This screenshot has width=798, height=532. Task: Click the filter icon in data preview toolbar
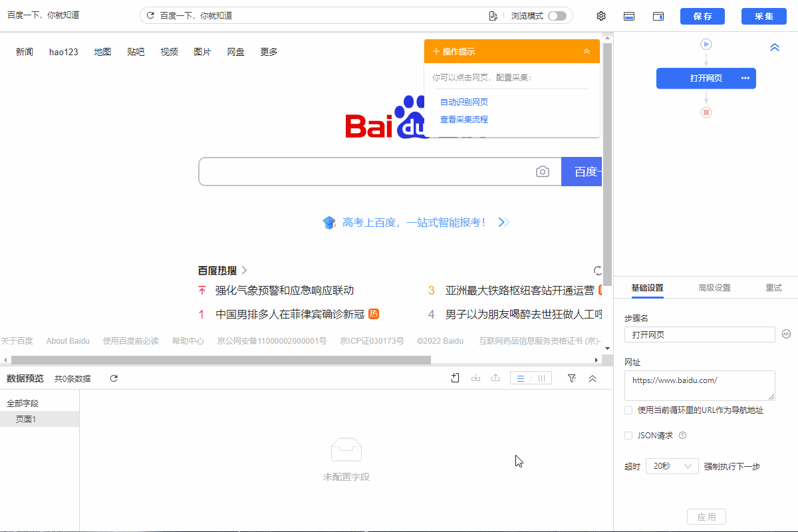(x=572, y=378)
